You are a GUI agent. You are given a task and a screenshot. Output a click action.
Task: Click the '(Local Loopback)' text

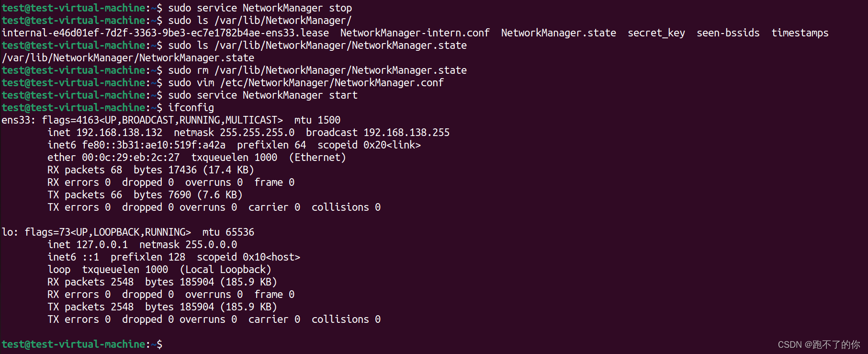tap(225, 270)
